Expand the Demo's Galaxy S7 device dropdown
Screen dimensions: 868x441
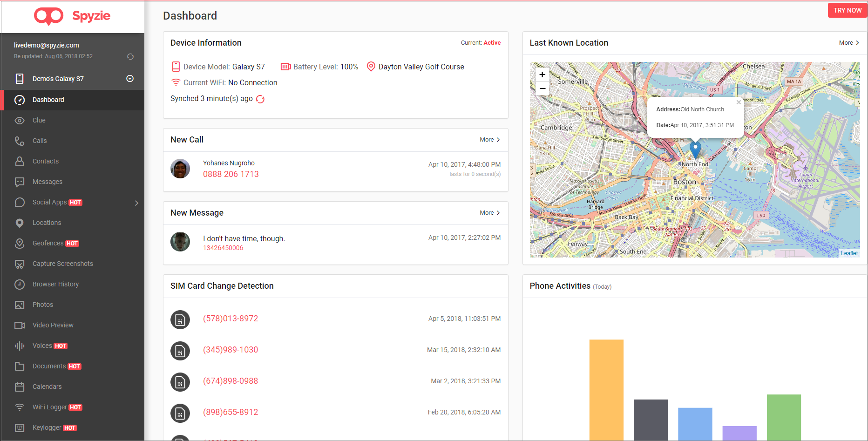pyautogui.click(x=130, y=79)
